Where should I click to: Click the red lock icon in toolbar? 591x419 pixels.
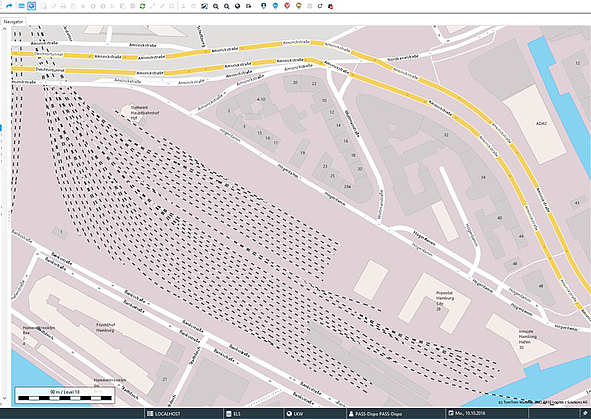[331, 6]
